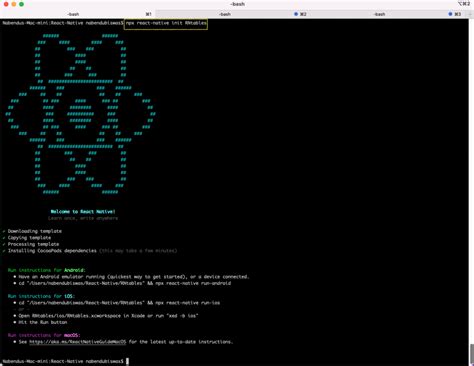Click the blue activity dot on tab ⌘3
This screenshot has height=366, width=474.
point(450,14)
